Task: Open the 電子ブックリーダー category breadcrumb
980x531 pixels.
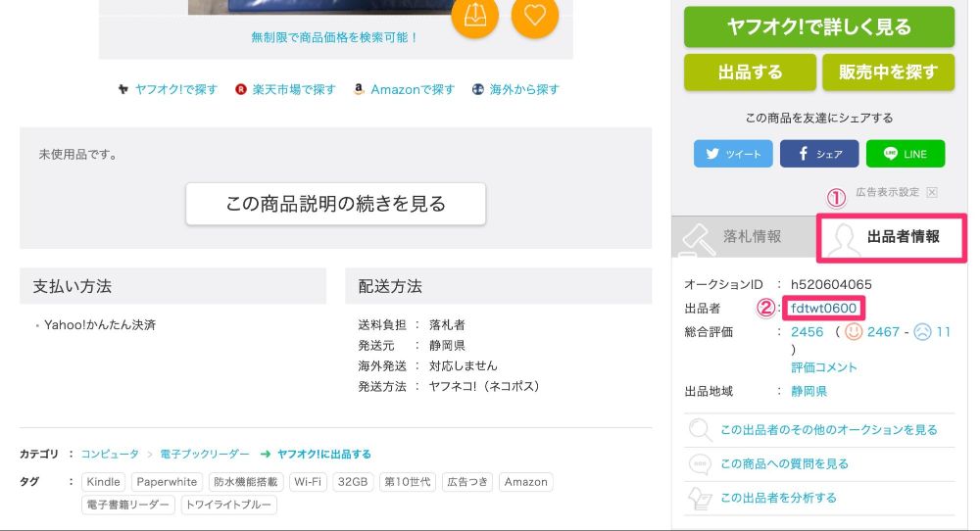Action: pyautogui.click(x=205, y=455)
